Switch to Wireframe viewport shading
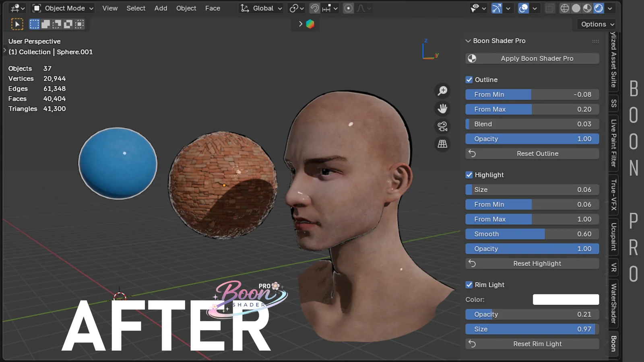Image resolution: width=644 pixels, height=362 pixels. coord(565,8)
